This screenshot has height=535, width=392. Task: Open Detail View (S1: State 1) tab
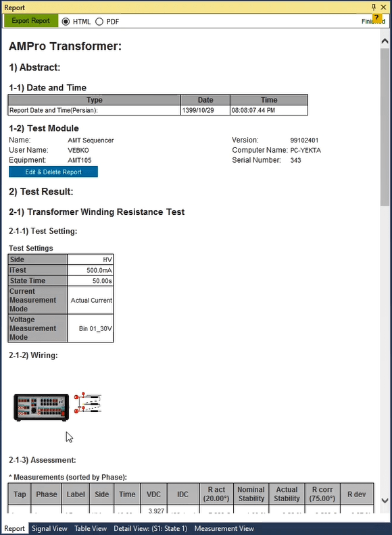(150, 528)
